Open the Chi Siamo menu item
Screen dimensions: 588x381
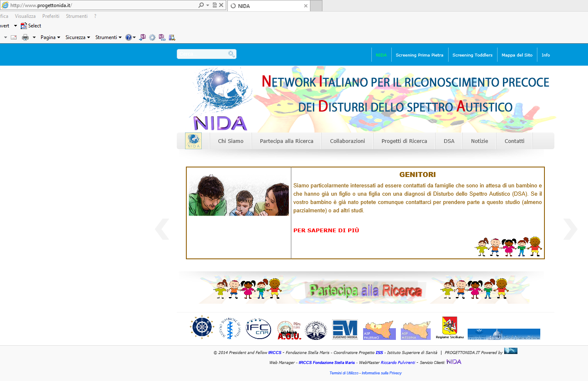[x=231, y=141]
